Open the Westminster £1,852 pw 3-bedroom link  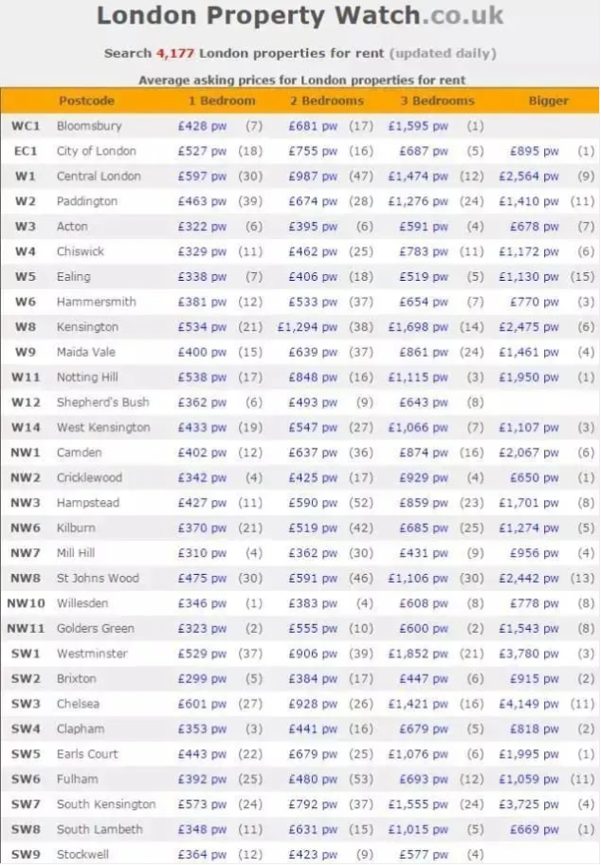coord(418,654)
